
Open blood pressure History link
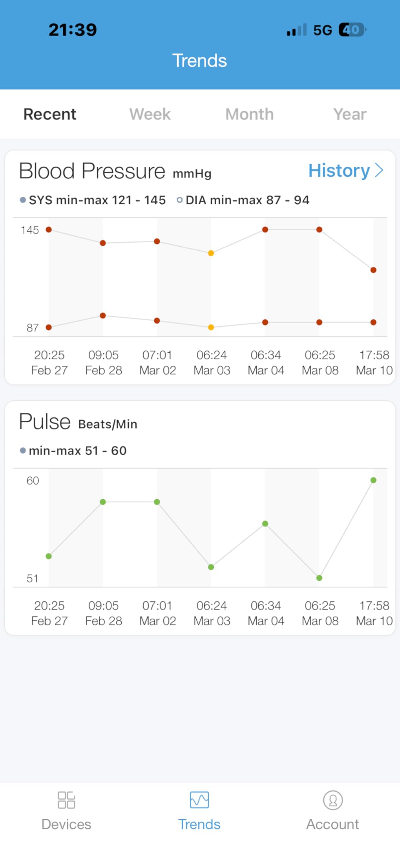coord(339,171)
